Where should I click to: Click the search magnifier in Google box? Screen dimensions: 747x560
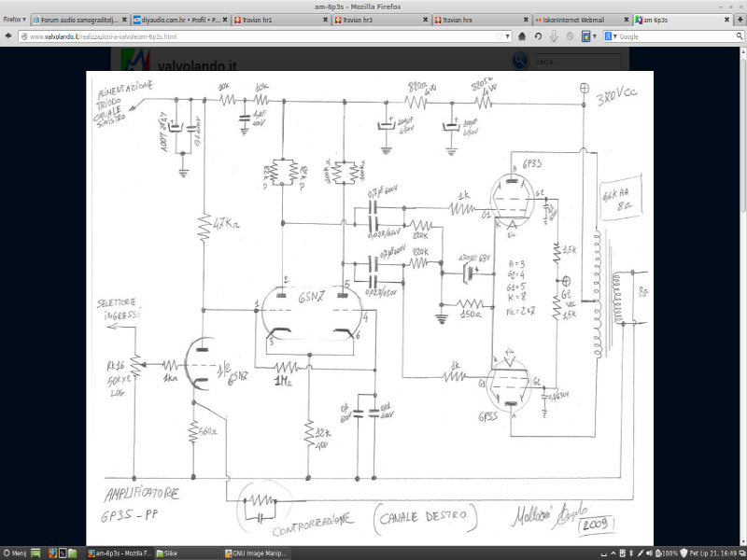739,36
